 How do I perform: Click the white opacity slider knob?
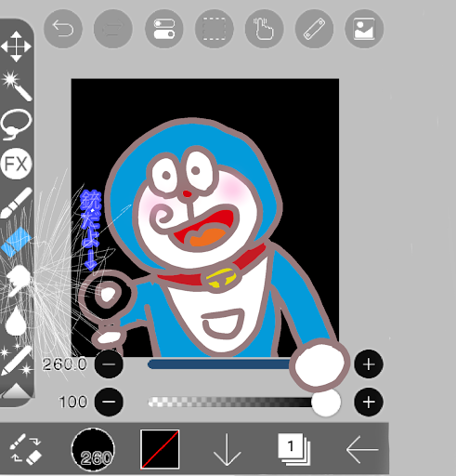pyautogui.click(x=326, y=402)
